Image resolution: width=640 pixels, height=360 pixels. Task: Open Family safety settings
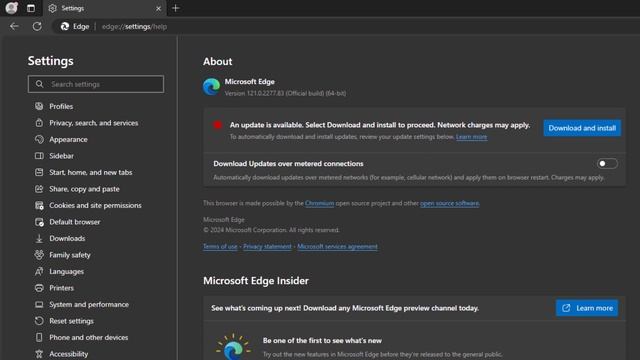70,255
